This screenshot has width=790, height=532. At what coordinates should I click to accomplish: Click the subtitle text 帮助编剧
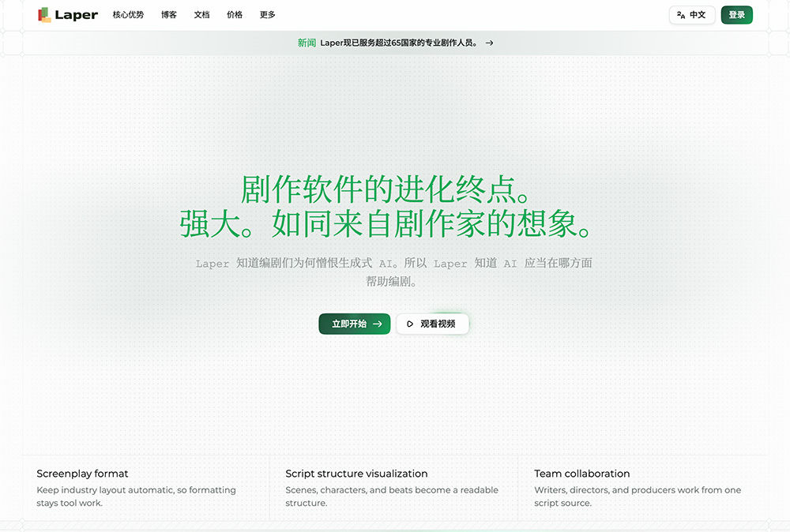point(391,281)
